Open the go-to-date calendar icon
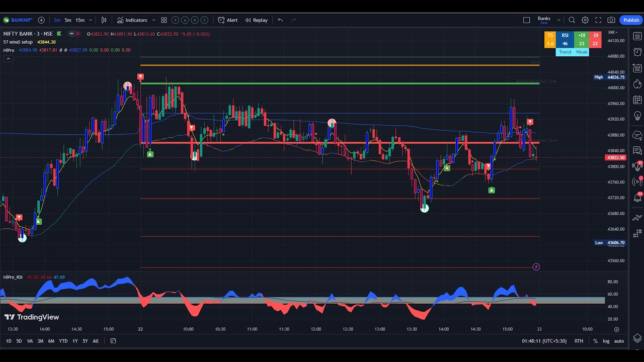 [113, 341]
